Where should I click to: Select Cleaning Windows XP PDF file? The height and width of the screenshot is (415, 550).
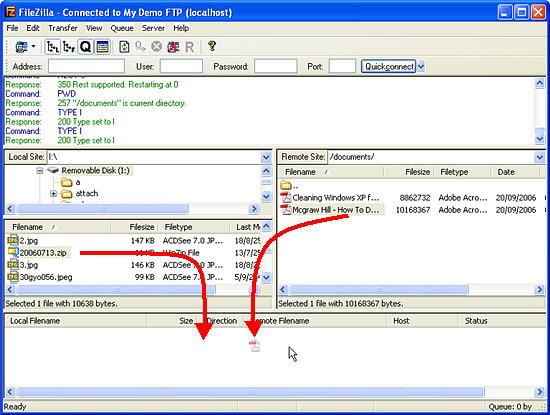pos(336,198)
